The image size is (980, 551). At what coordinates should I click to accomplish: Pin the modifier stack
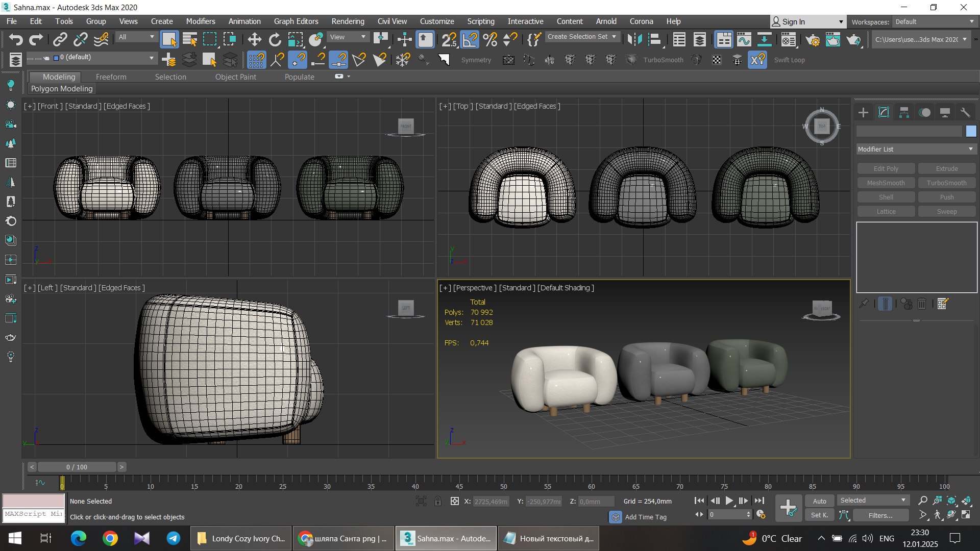(x=864, y=304)
